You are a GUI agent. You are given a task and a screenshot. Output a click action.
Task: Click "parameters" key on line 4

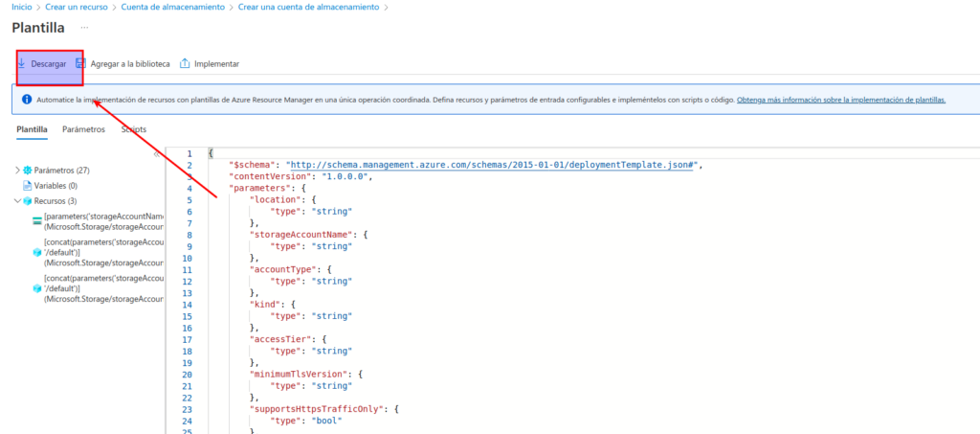tap(257, 188)
